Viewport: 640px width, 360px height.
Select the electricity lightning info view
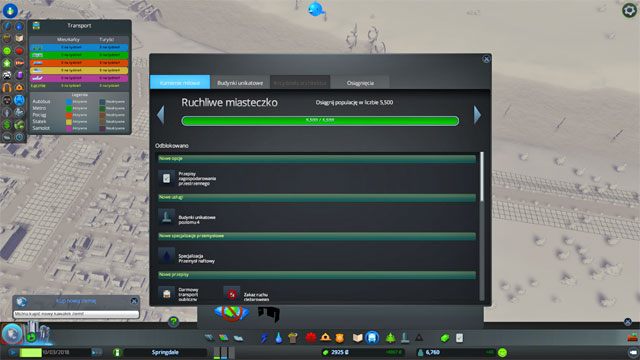pyautogui.click(x=7, y=27)
